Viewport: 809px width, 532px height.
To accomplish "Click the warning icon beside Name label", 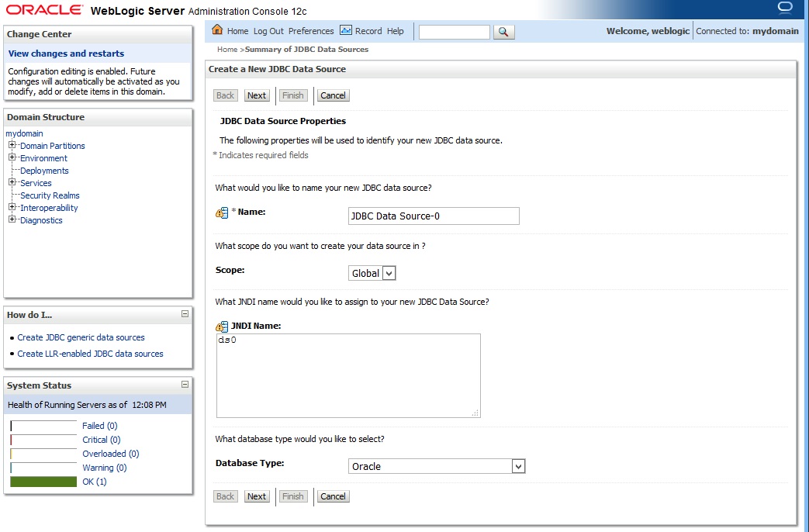I will [x=222, y=212].
